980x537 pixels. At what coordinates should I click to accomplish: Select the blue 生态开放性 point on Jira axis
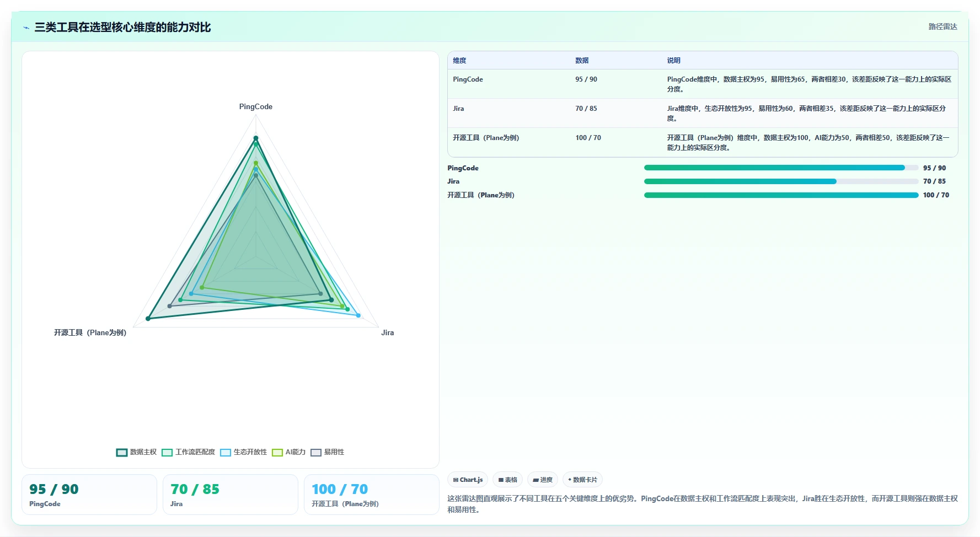(x=358, y=315)
